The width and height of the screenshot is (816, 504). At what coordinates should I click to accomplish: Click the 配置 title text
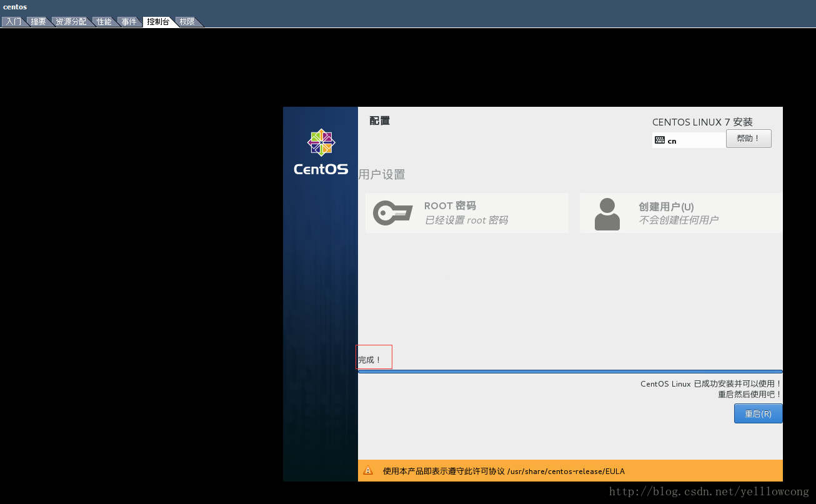coord(380,121)
